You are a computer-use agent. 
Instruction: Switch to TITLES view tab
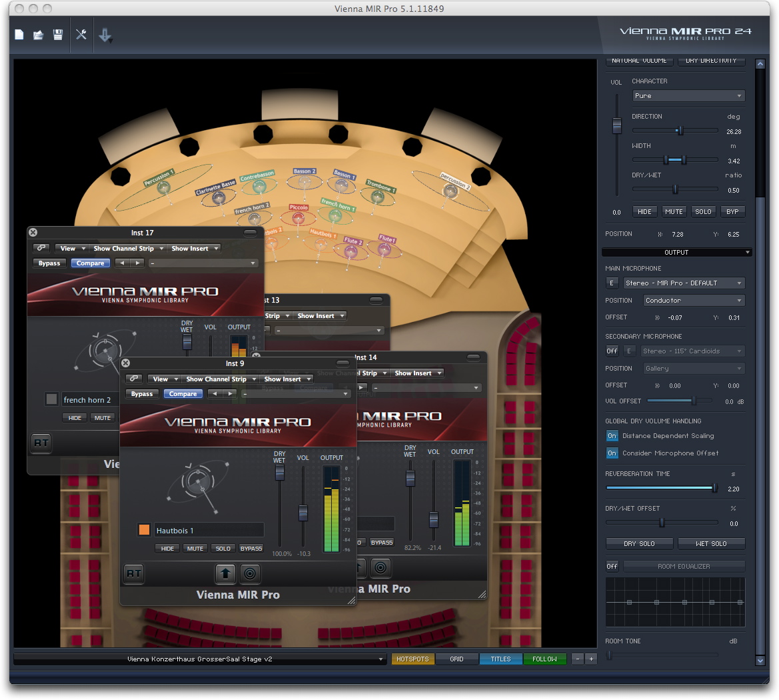(x=501, y=659)
